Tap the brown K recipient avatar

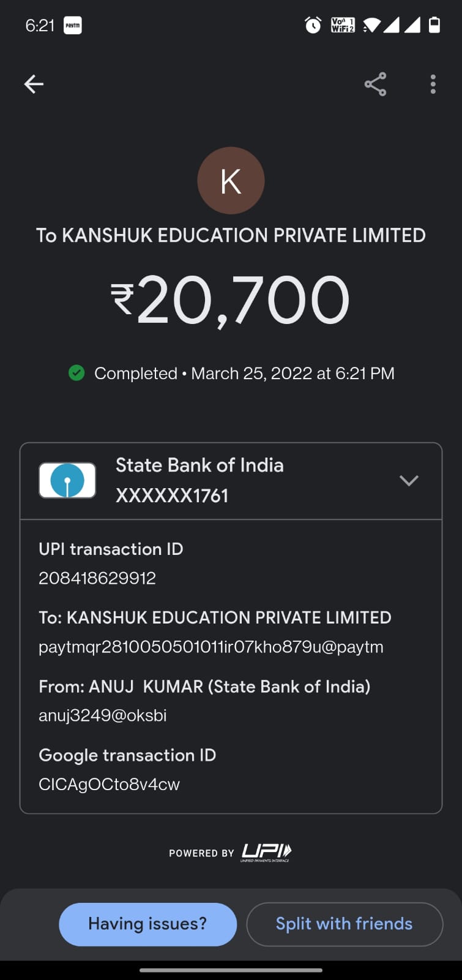pos(231,181)
